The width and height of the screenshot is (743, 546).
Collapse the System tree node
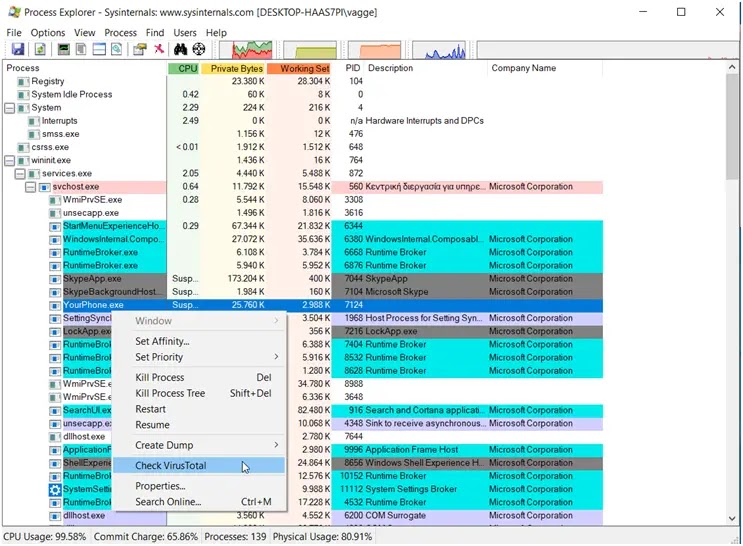pos(9,108)
